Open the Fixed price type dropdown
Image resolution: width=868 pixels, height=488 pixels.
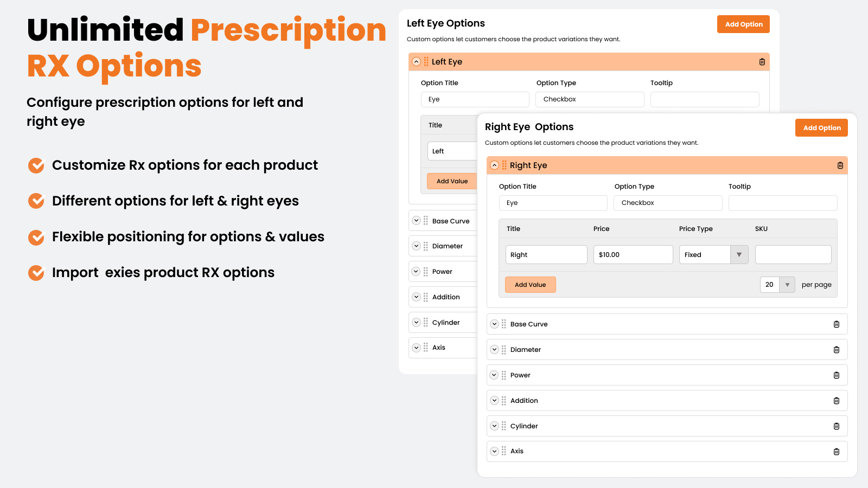[739, 255]
